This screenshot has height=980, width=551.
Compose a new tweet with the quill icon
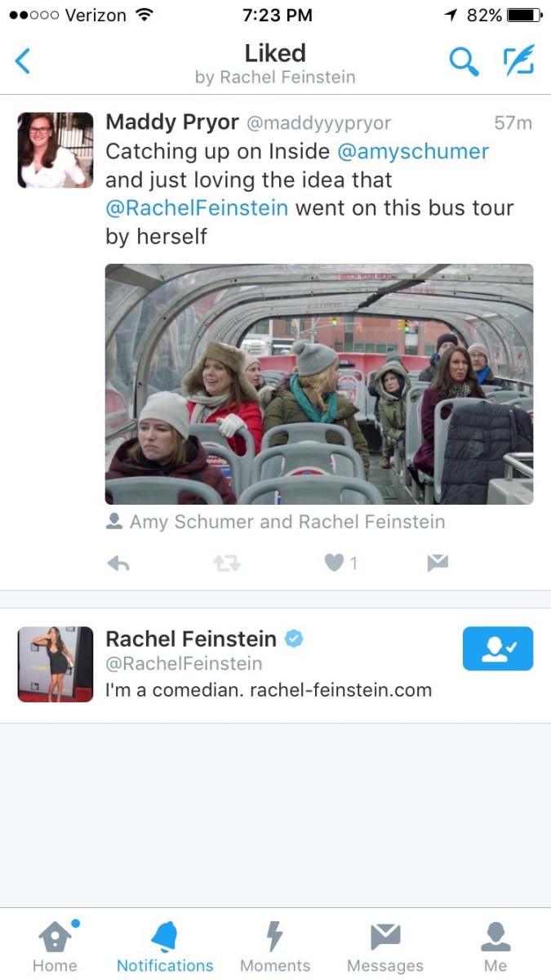518,60
